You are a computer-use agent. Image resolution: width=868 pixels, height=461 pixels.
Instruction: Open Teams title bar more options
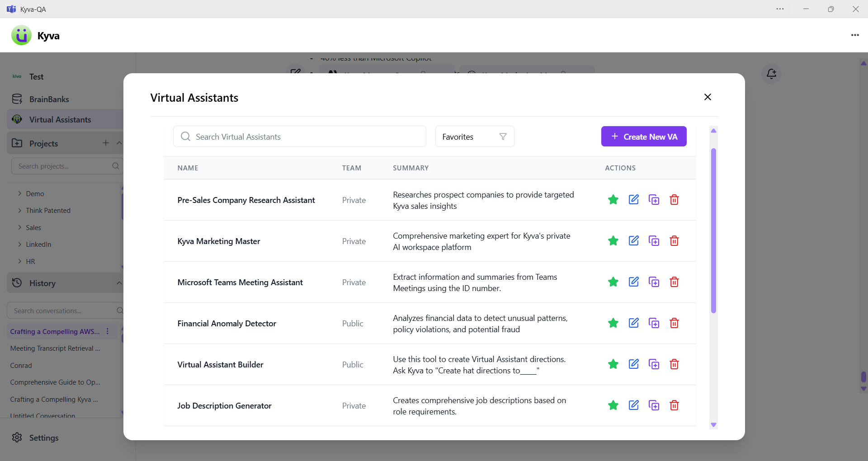tap(780, 9)
